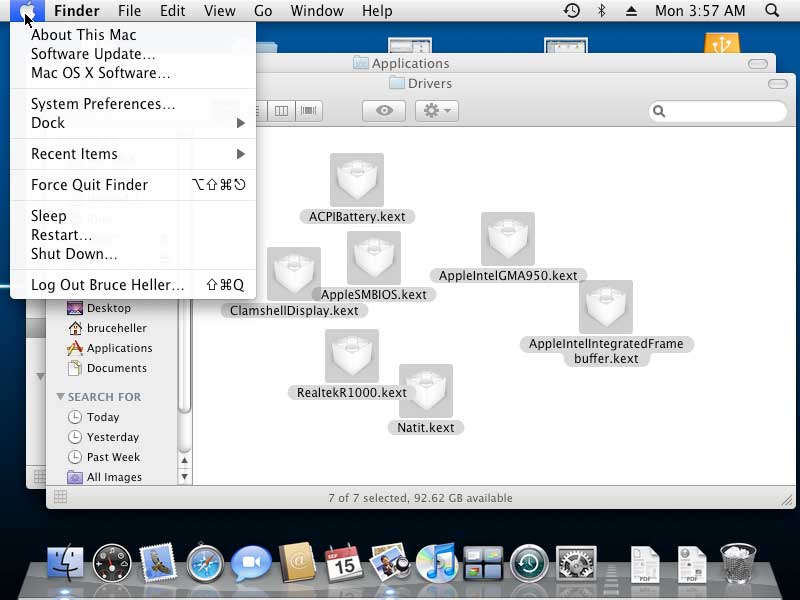The height and width of the screenshot is (600, 800).
Task: Click the Apple menu logo
Action: click(x=27, y=11)
